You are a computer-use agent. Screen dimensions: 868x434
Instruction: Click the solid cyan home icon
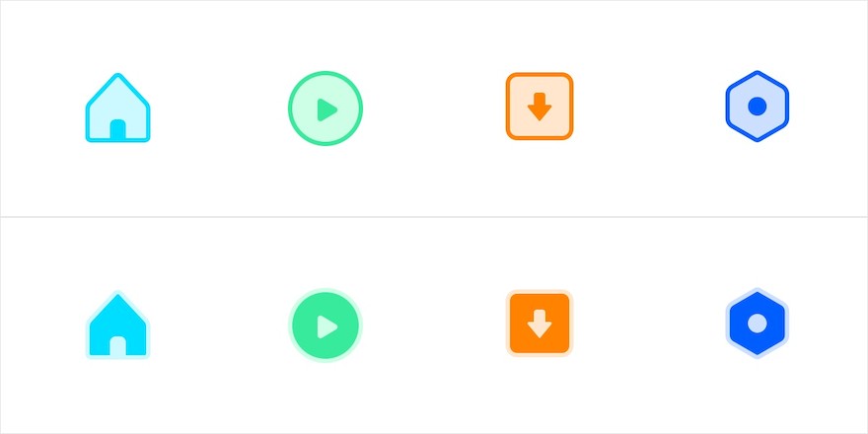[118, 325]
